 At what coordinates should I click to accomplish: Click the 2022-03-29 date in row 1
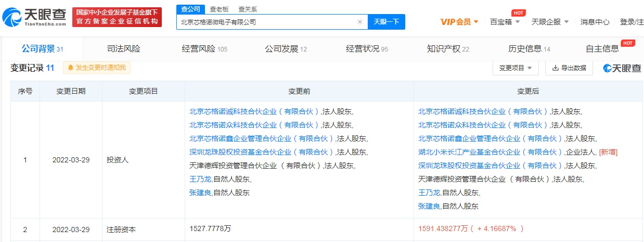coord(71,160)
